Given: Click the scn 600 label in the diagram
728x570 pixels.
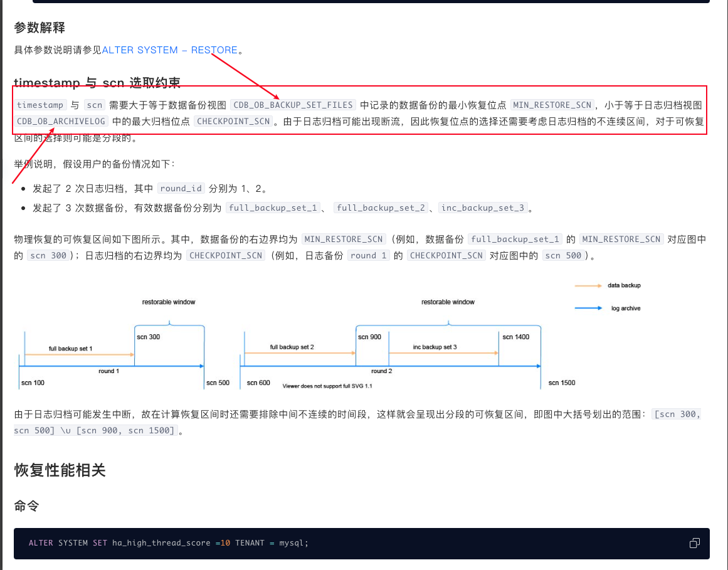Looking at the screenshot, I should (258, 383).
